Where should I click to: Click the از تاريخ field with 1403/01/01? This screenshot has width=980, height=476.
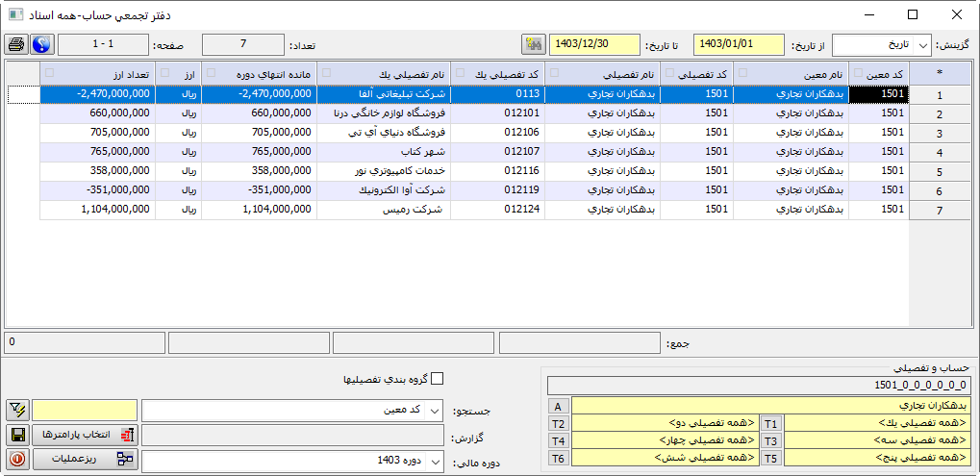click(739, 44)
